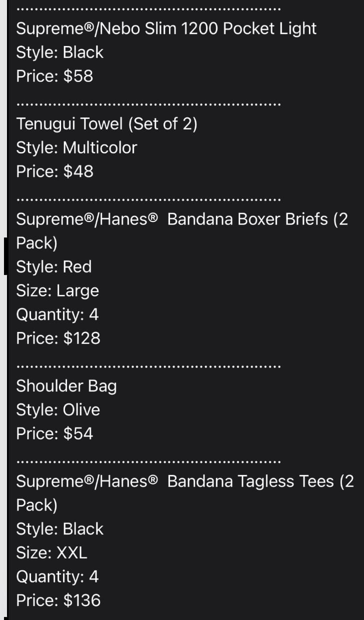
Task: Click the Style: Black line under Pocket Light
Action: click(59, 52)
